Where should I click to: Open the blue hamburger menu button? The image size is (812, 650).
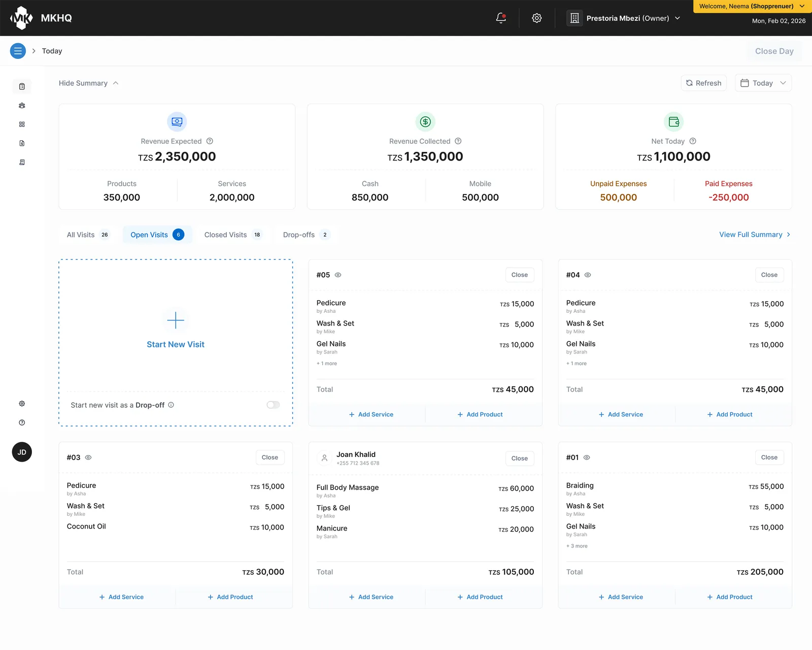[18, 51]
